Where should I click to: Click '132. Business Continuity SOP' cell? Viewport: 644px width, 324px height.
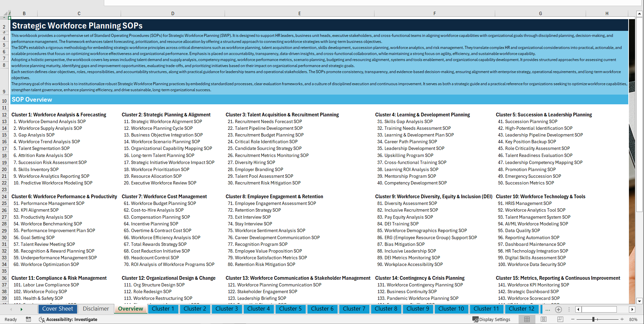click(x=407, y=291)
